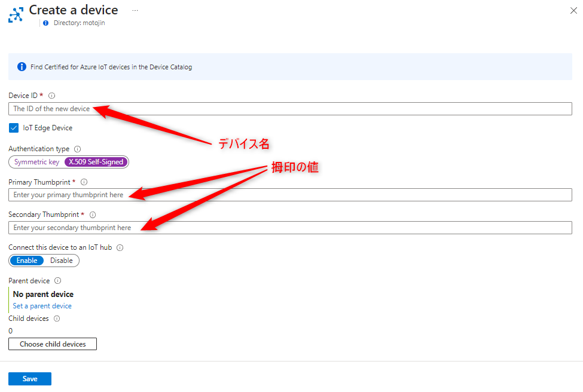Show Device ID info tooltip icon
This screenshot has height=392, width=583.
click(51, 96)
